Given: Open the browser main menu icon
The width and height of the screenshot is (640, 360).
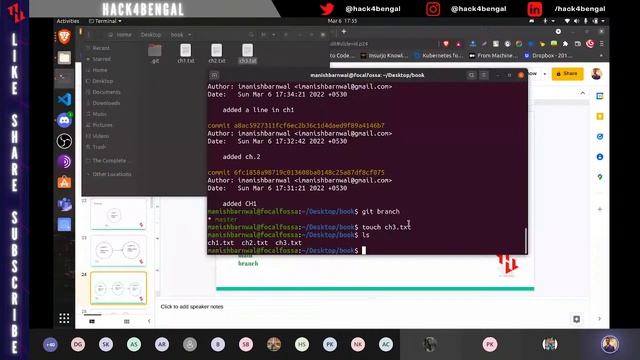Looking at the screenshot, I should [601, 44].
